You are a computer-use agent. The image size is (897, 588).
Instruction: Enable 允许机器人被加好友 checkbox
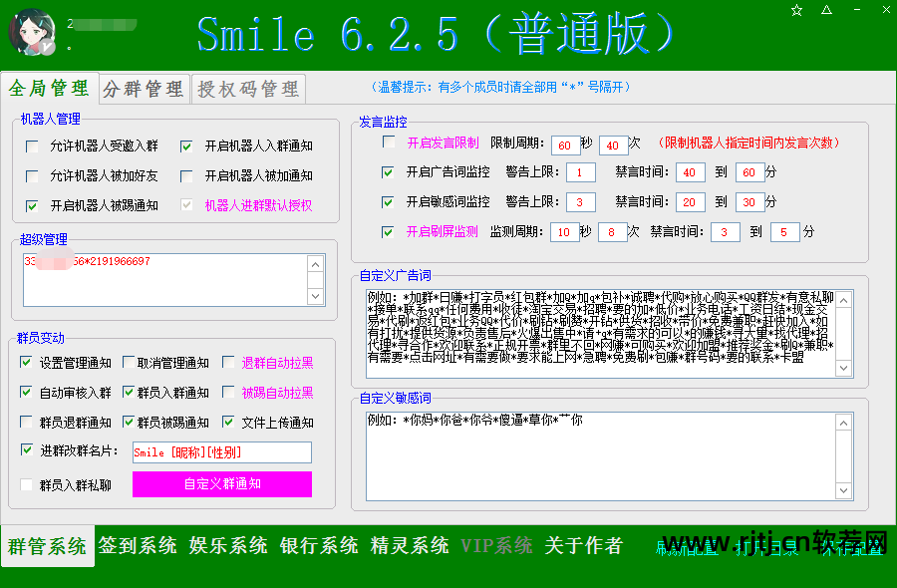(x=32, y=176)
